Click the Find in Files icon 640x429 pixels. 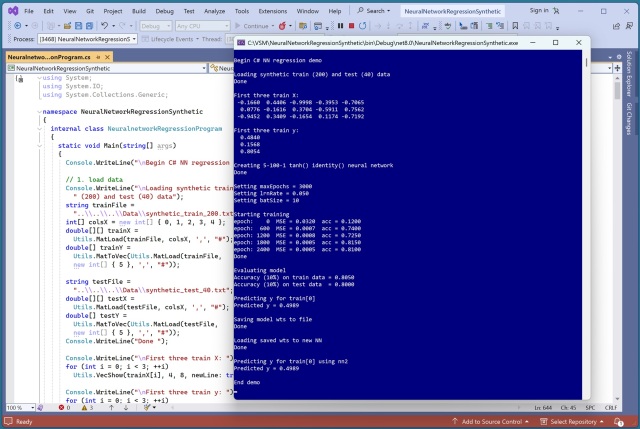303,26
